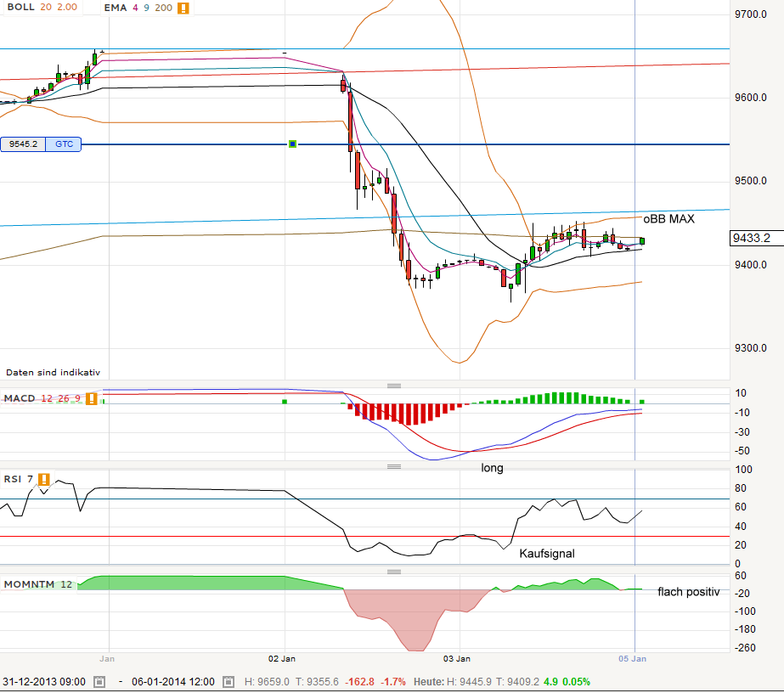Click the 9500.0 price axis label

[751, 181]
